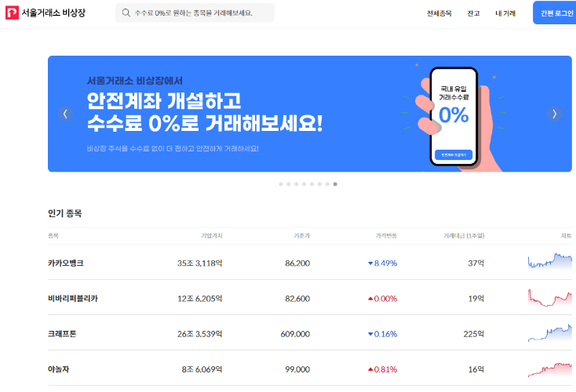The height and width of the screenshot is (392, 576).
Task: Click the 차트 column header
Action: tap(566, 236)
